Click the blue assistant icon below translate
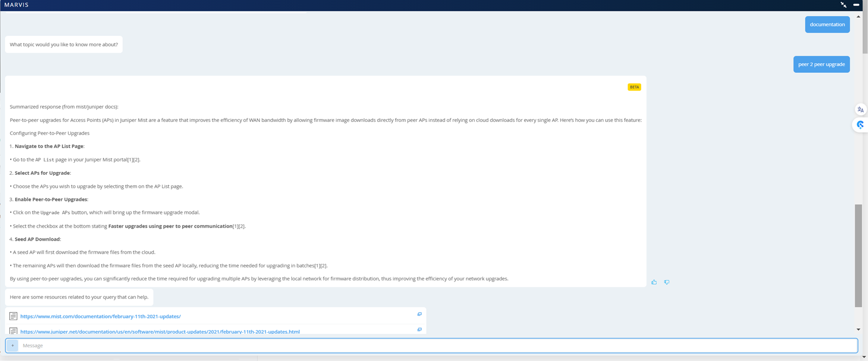This screenshot has width=868, height=361. coord(860,125)
